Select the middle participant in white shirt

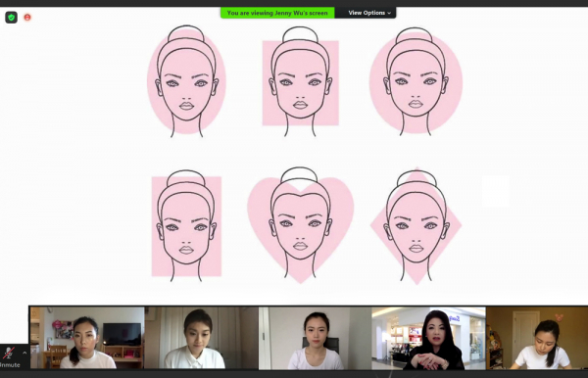coord(315,338)
